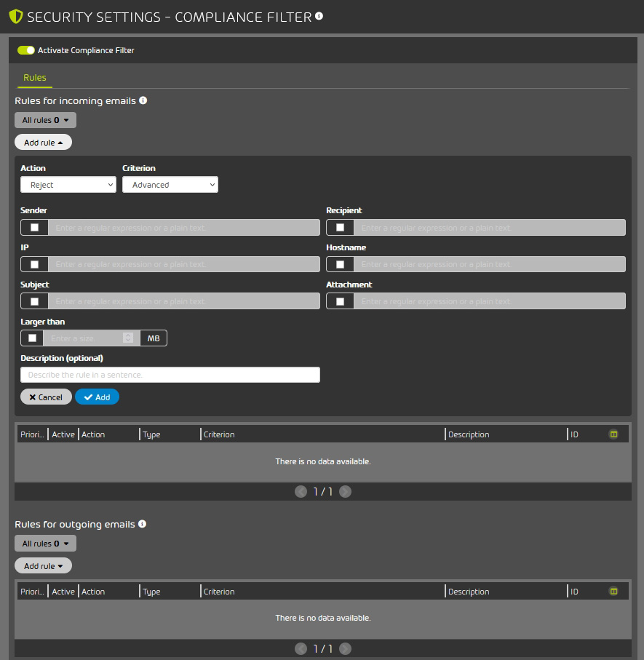Click info icon next to incoming emails heading
The image size is (644, 660).
point(143,100)
